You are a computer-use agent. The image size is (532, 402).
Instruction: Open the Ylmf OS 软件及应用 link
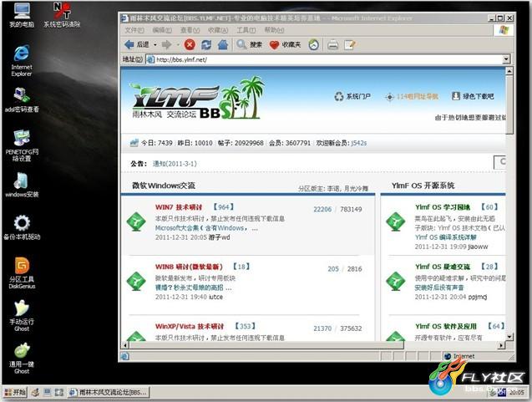446,326
